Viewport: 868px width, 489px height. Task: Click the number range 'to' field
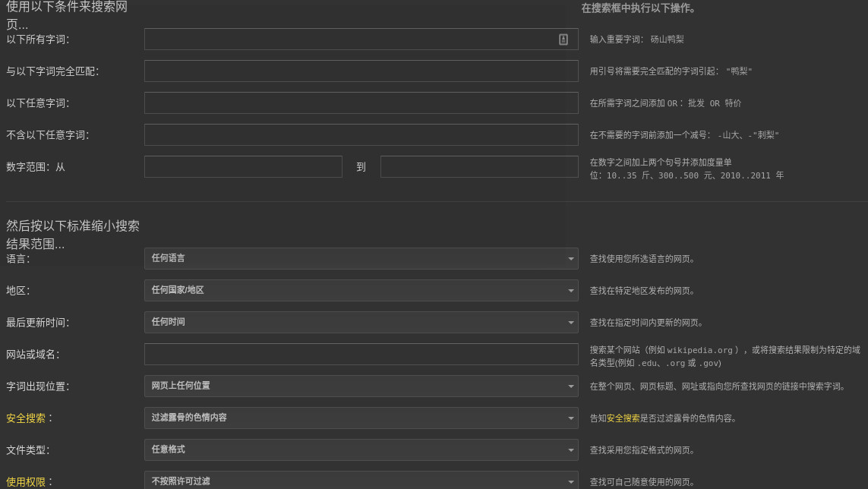[x=479, y=167]
